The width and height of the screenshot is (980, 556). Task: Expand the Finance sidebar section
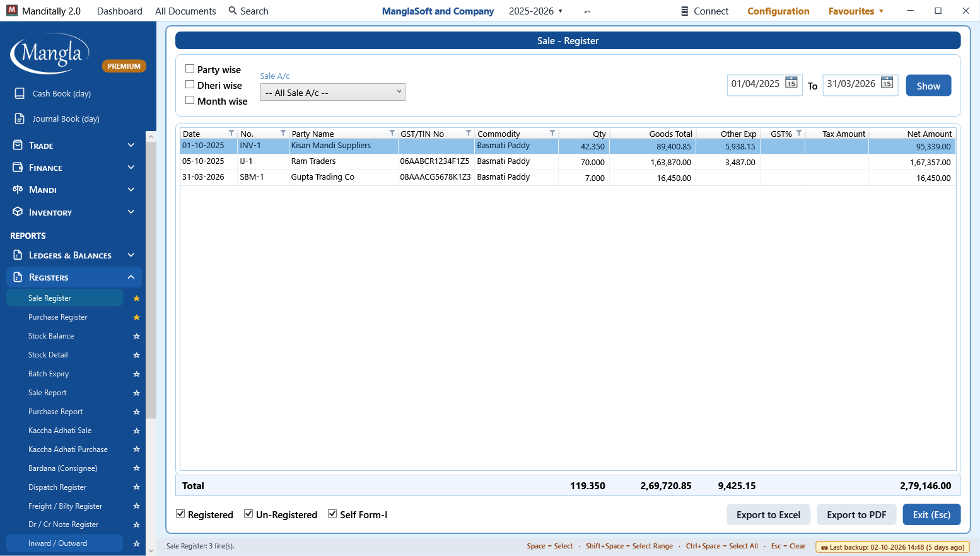[x=74, y=168]
